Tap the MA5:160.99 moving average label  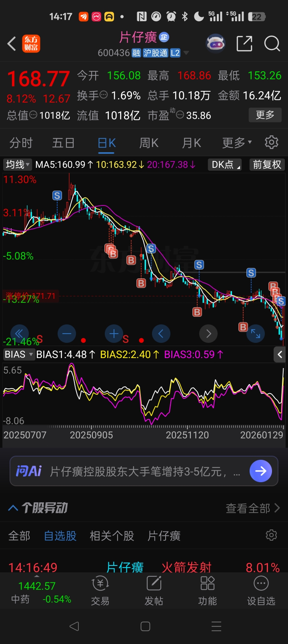coord(64,165)
